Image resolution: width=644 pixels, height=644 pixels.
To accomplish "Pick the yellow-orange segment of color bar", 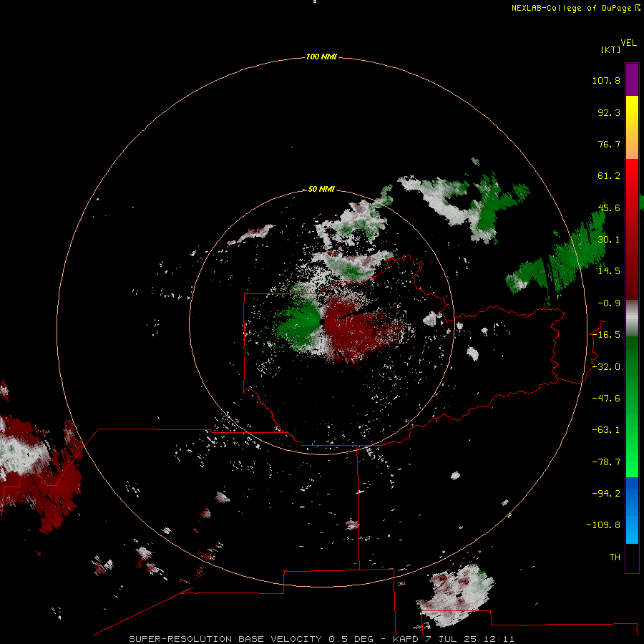I will point(632,127).
